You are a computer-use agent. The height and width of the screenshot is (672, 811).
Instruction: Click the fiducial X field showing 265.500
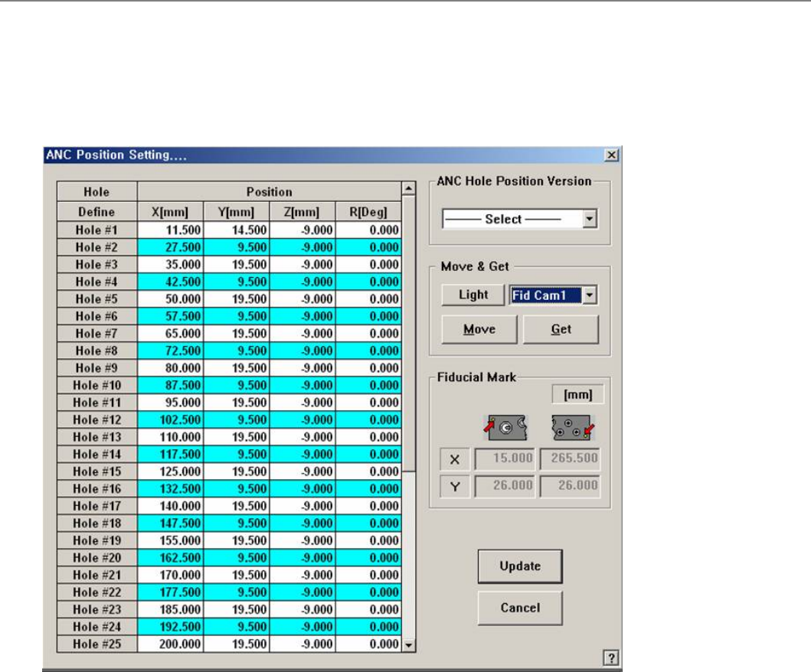tap(570, 458)
